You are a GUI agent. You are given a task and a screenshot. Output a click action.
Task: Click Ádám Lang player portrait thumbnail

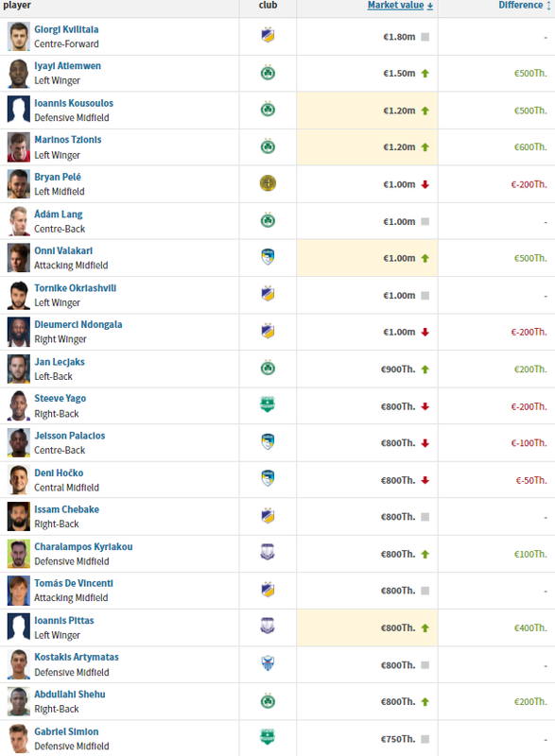(19, 221)
